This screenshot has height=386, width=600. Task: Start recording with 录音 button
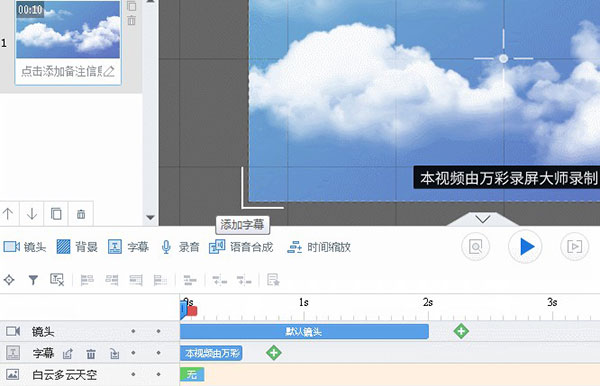180,247
